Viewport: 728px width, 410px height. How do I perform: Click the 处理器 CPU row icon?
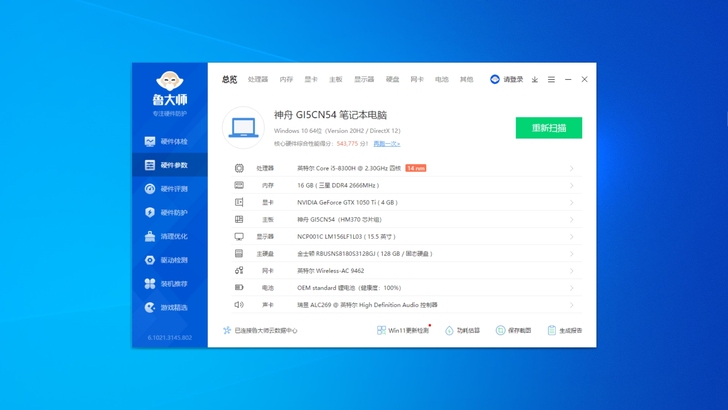click(x=239, y=168)
